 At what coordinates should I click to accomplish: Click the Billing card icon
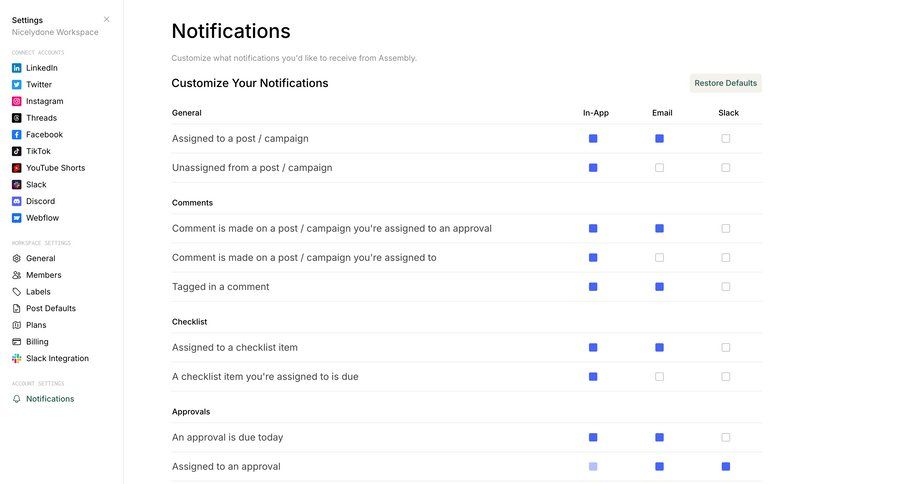pyautogui.click(x=17, y=342)
